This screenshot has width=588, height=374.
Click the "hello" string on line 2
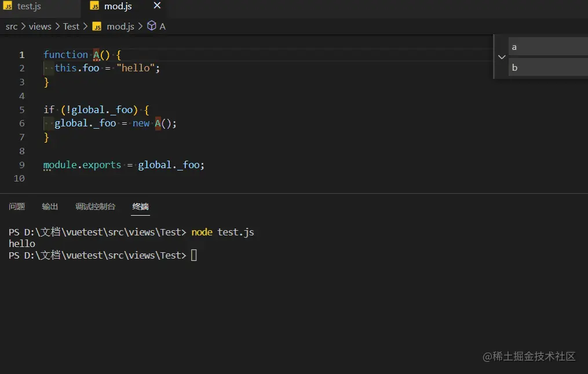pyautogui.click(x=136, y=68)
